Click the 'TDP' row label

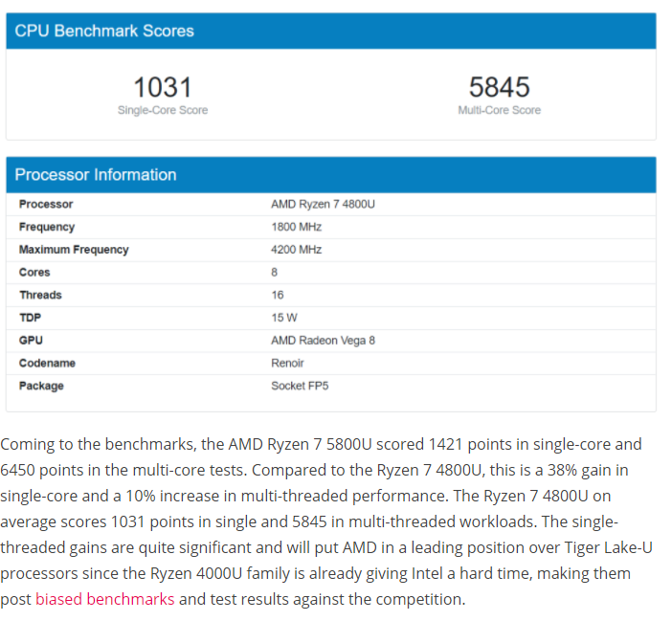tap(30, 318)
